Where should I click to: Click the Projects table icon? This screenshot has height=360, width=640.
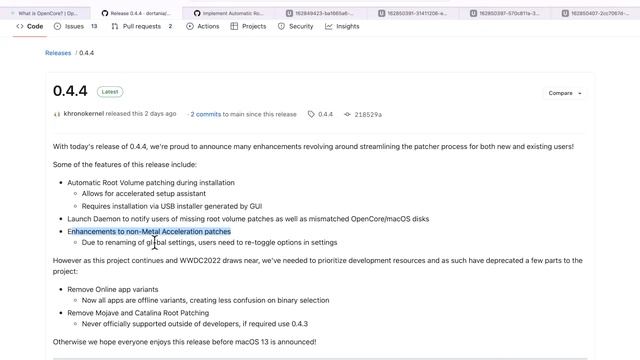pos(234,26)
